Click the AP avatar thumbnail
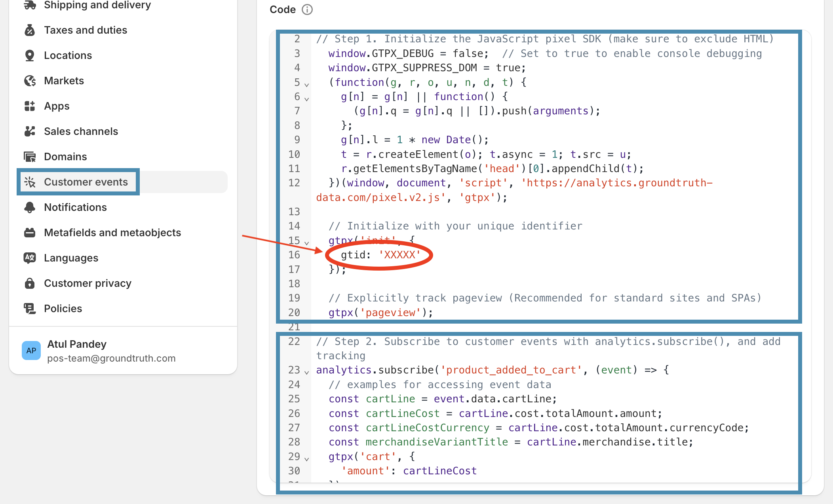The height and width of the screenshot is (504, 833). (32, 351)
